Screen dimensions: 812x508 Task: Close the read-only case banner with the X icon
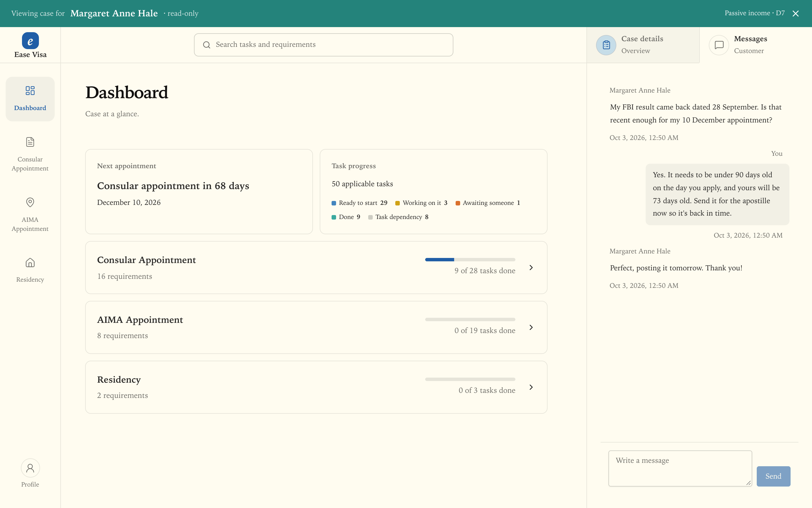click(x=796, y=14)
